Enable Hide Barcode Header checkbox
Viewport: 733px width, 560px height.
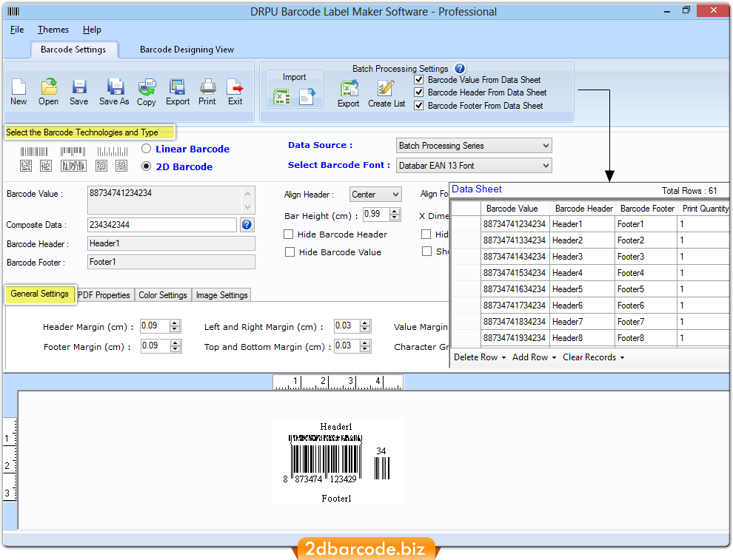pyautogui.click(x=289, y=234)
